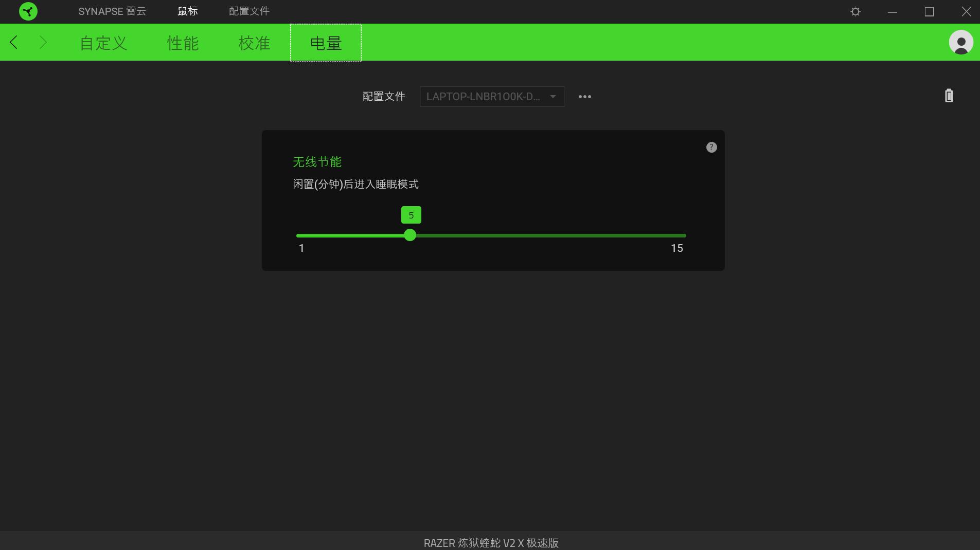
Task: Open Synapse settings gear
Action: point(855,11)
